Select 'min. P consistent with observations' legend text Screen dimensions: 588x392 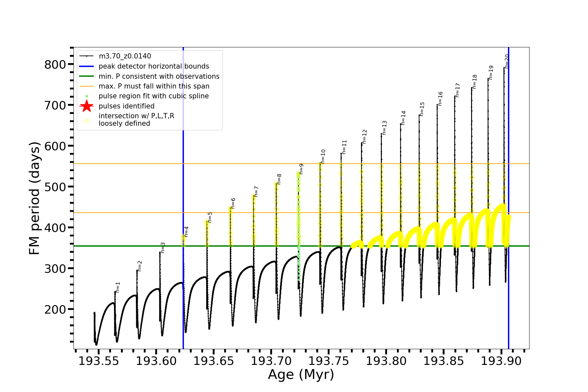tap(159, 76)
